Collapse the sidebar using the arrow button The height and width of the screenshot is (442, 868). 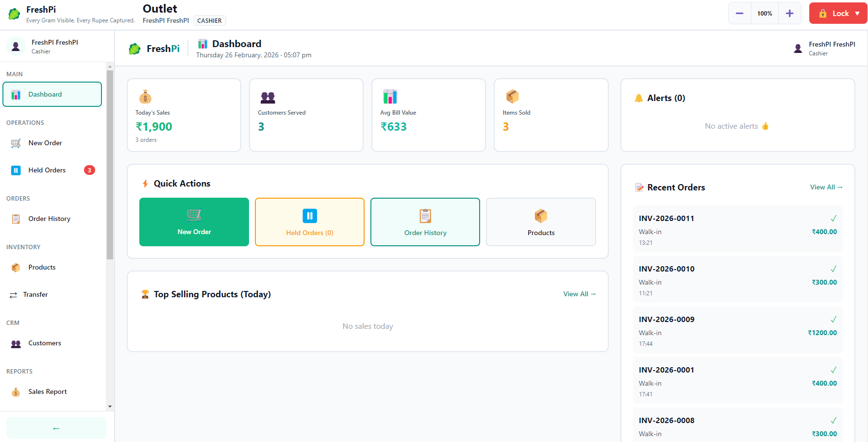[55, 428]
